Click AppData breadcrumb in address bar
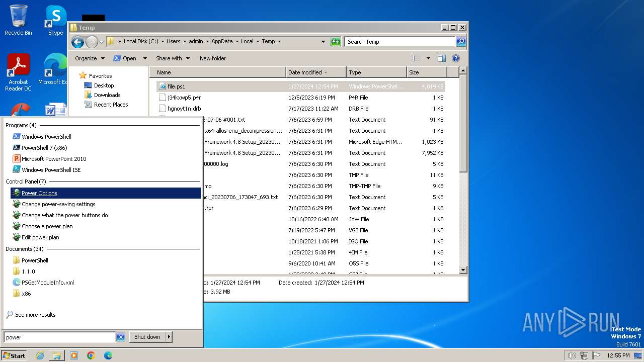The height and width of the screenshot is (362, 644). click(x=222, y=42)
